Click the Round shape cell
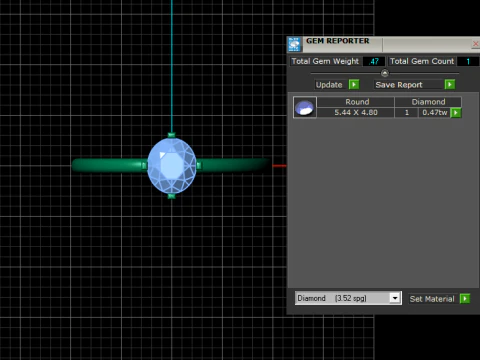480x360 pixels. (x=356, y=102)
